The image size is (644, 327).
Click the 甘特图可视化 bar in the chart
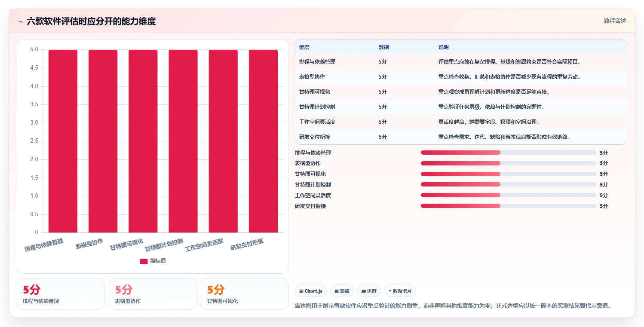pyautogui.click(x=143, y=141)
